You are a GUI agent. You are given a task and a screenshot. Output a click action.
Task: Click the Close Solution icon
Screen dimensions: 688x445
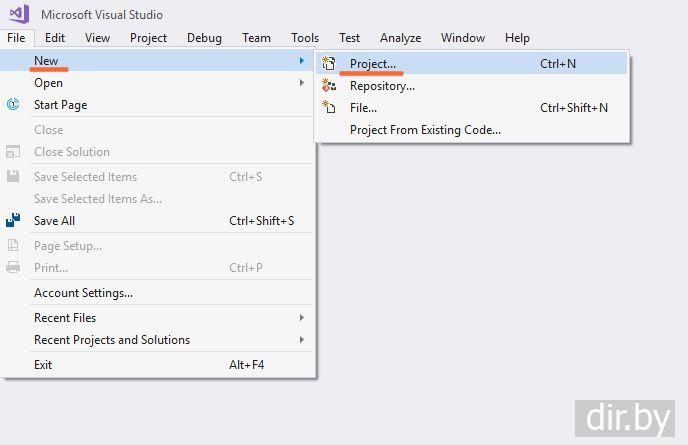point(14,152)
